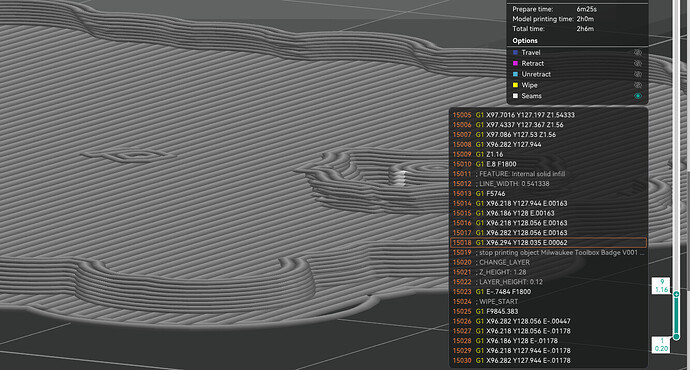Toggle the Retract visibility eye icon
The width and height of the screenshot is (690, 370).
tap(638, 63)
